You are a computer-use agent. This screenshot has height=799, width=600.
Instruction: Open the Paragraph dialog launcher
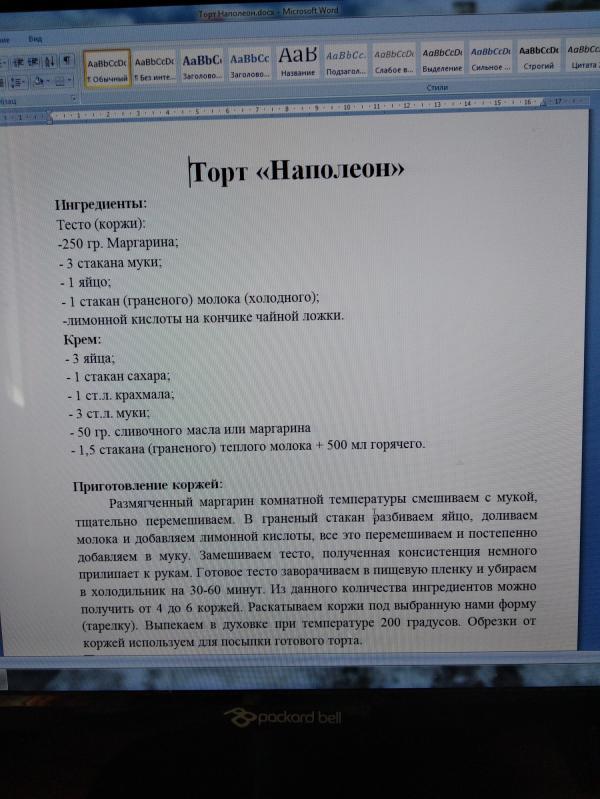pos(74,99)
